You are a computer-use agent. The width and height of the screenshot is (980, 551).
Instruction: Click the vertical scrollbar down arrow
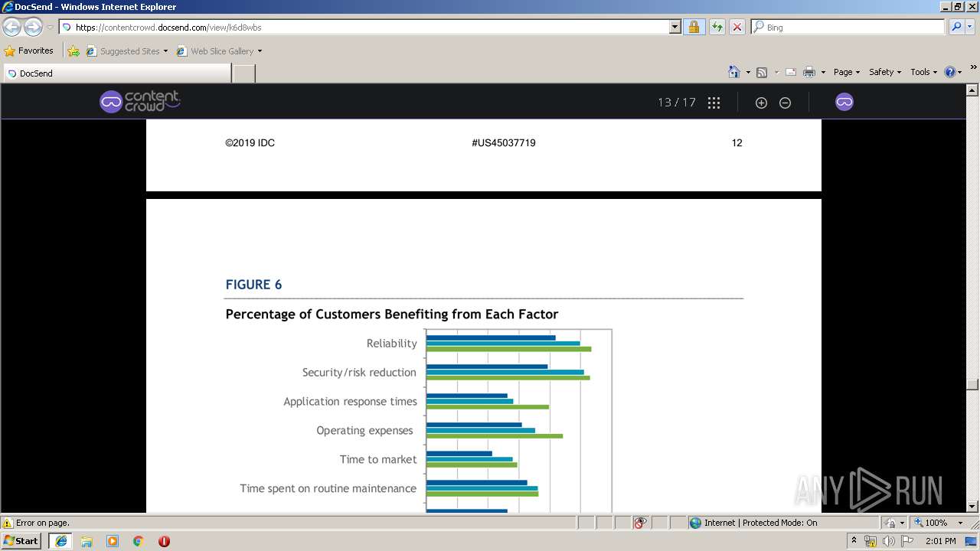pos(972,506)
